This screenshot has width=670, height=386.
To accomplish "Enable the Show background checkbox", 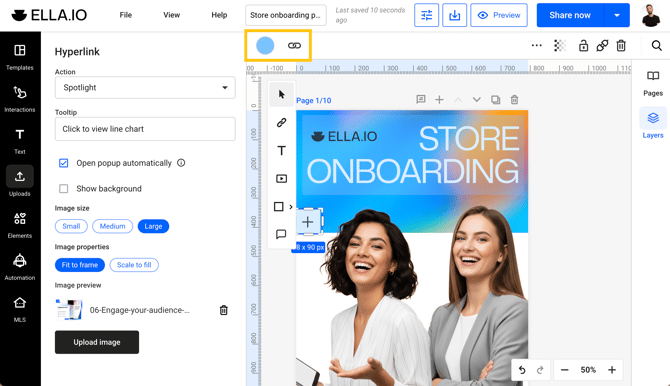I will click(x=64, y=189).
